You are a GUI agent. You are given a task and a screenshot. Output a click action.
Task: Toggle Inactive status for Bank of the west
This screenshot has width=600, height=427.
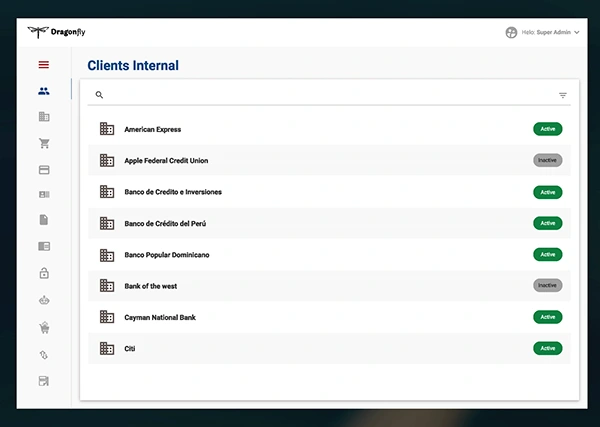point(548,285)
